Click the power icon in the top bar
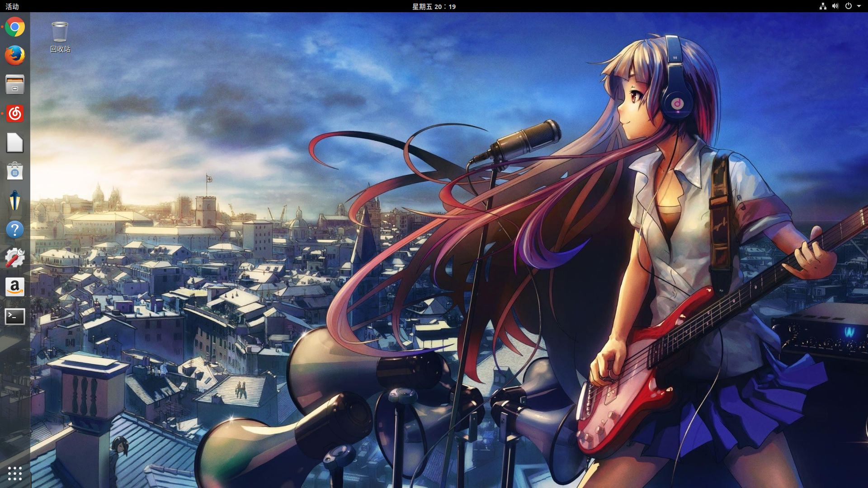The image size is (868, 488). pyautogui.click(x=849, y=6)
